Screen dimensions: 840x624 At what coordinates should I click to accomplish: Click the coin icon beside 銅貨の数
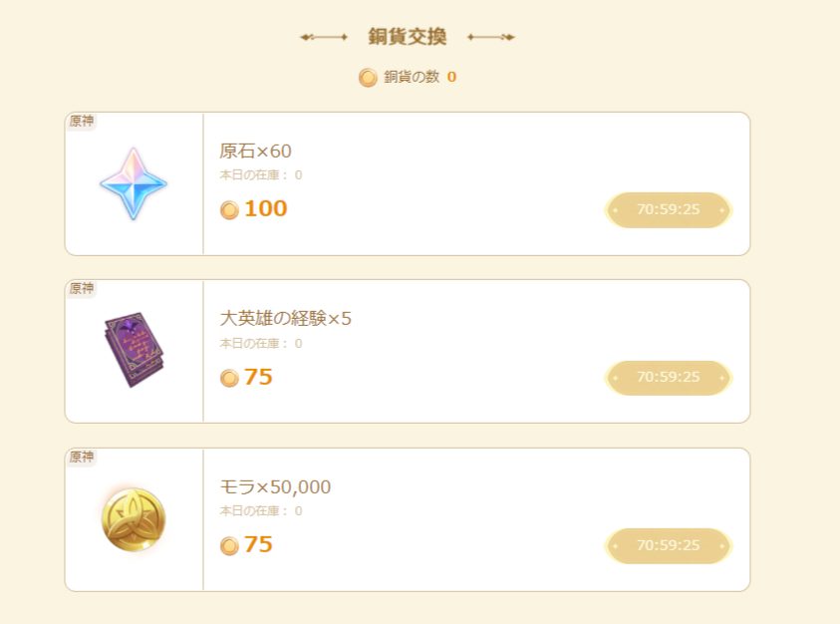[368, 78]
